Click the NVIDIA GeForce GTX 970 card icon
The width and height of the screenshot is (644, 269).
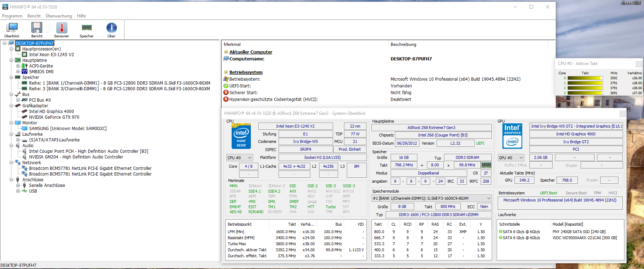click(25, 117)
